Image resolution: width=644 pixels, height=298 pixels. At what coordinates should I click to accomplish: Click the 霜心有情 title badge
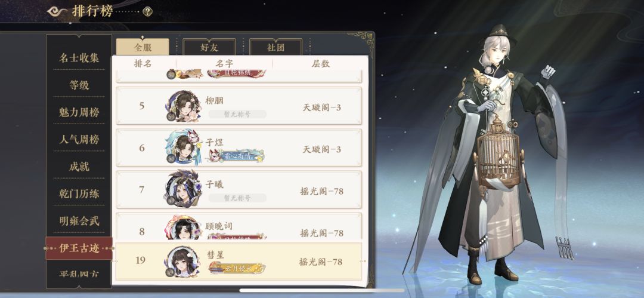(x=236, y=156)
